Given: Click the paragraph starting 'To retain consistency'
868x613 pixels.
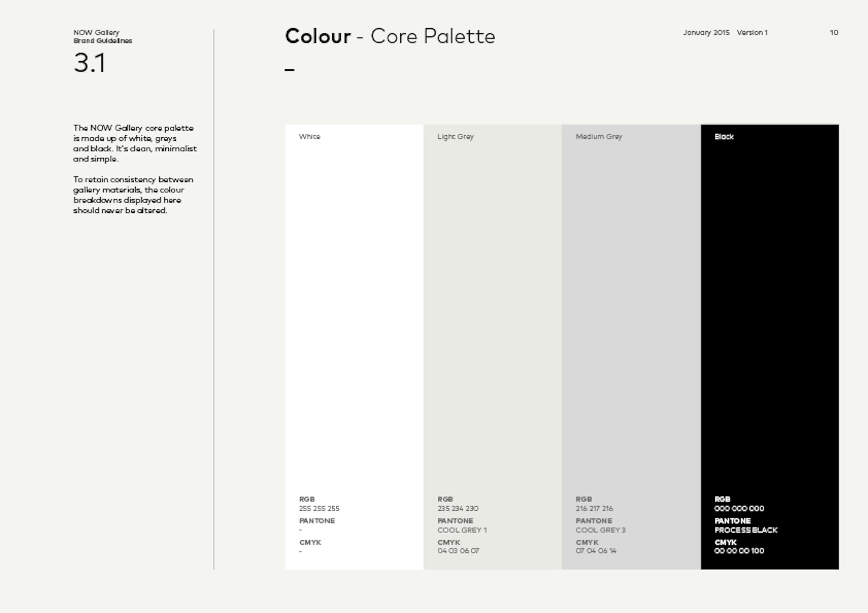Looking at the screenshot, I should coord(133,195).
